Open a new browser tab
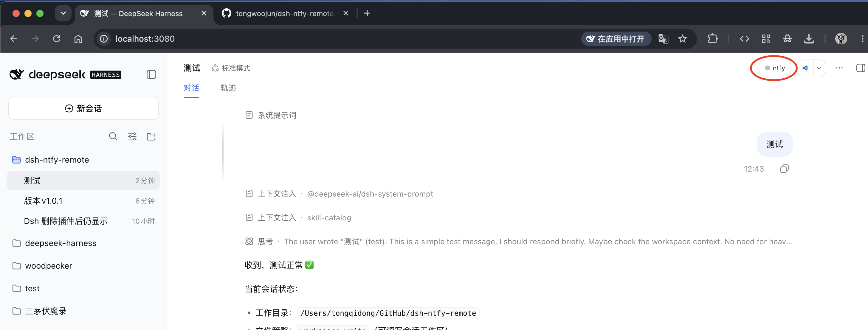This screenshot has width=868, height=330. (x=367, y=13)
